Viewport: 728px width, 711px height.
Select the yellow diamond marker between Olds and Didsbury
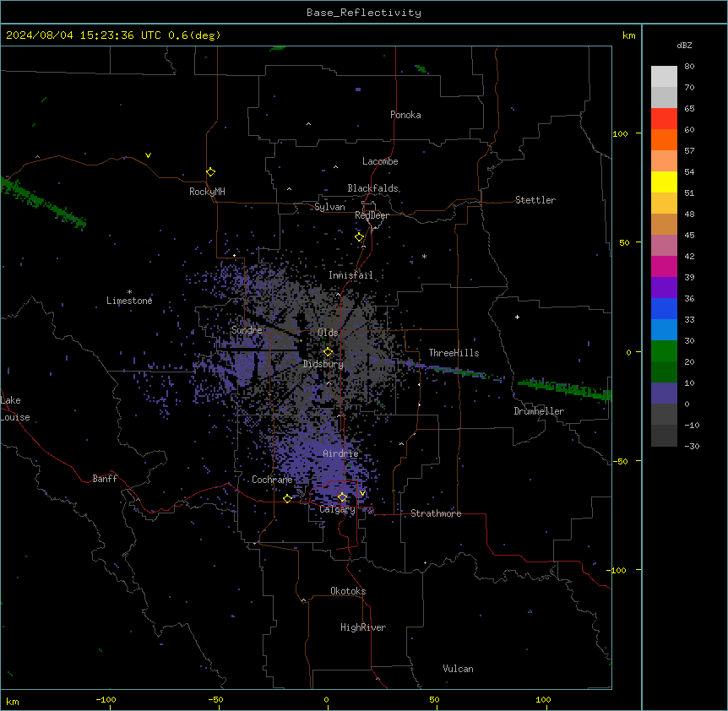pos(329,352)
